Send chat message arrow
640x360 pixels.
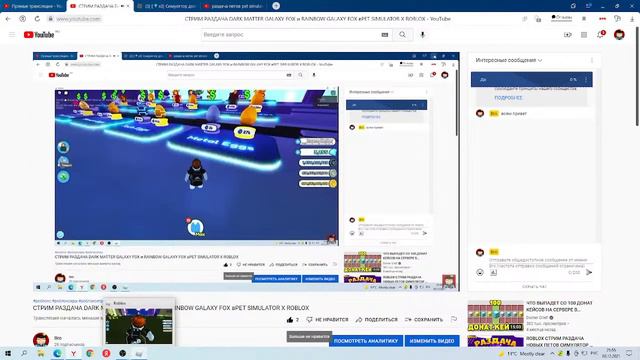click(589, 272)
